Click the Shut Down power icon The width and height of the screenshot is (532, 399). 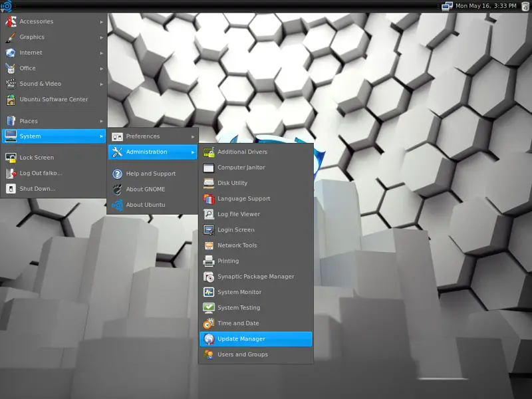pos(11,189)
